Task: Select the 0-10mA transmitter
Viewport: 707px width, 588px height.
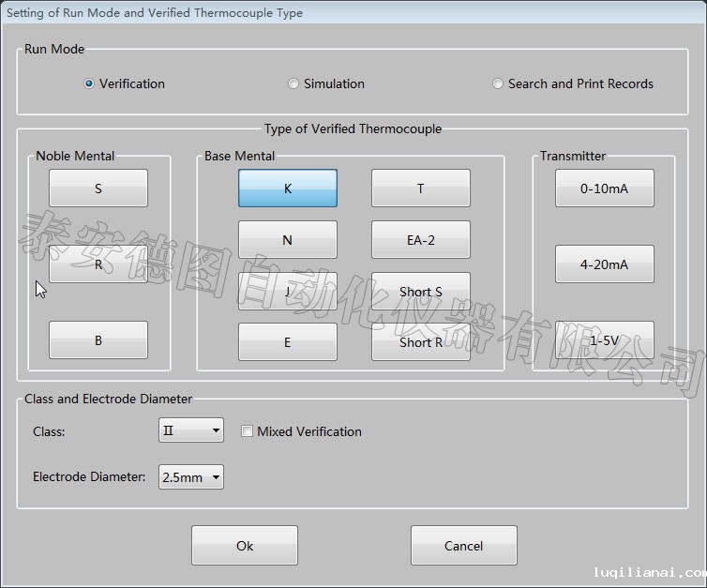Action: tap(604, 188)
